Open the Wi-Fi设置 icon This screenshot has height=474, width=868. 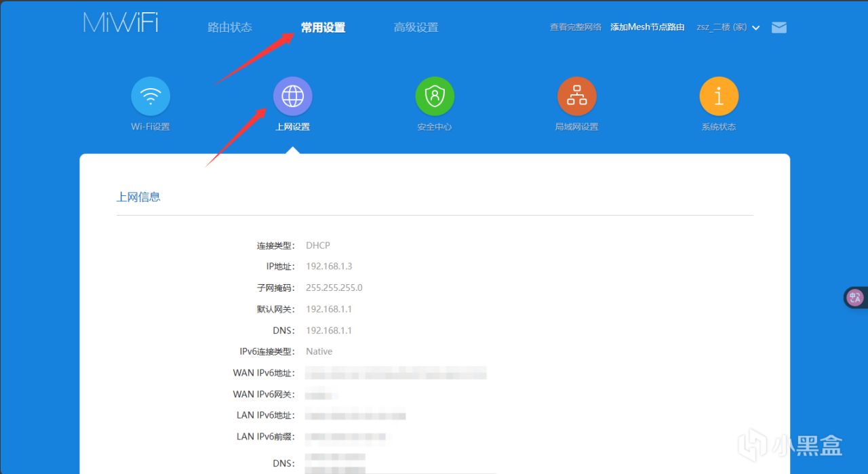click(151, 96)
